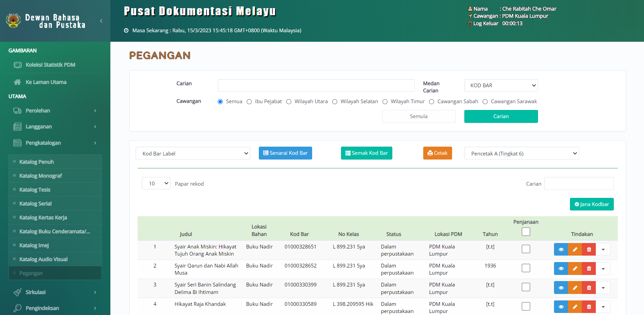This screenshot has height=315, width=644.
Task: Collapse sidebar using the left chevron icon
Action: coord(101,21)
